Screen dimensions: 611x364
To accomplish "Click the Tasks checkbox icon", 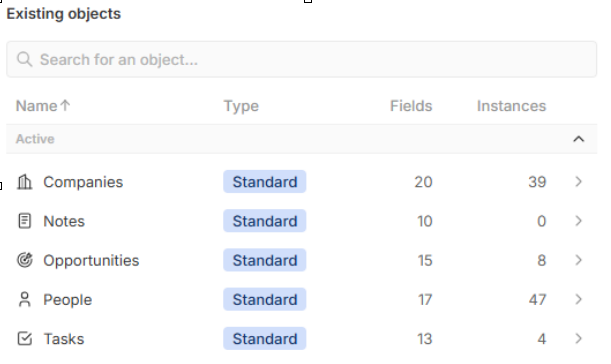I will 25,338.
